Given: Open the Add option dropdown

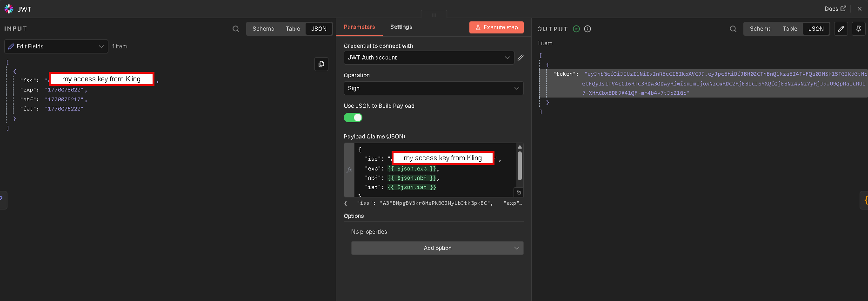Looking at the screenshot, I should (x=437, y=248).
